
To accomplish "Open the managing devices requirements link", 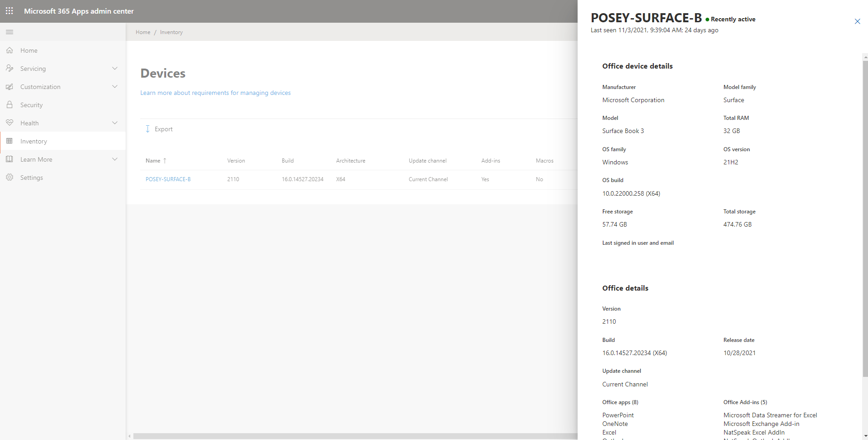I will pyautogui.click(x=216, y=93).
